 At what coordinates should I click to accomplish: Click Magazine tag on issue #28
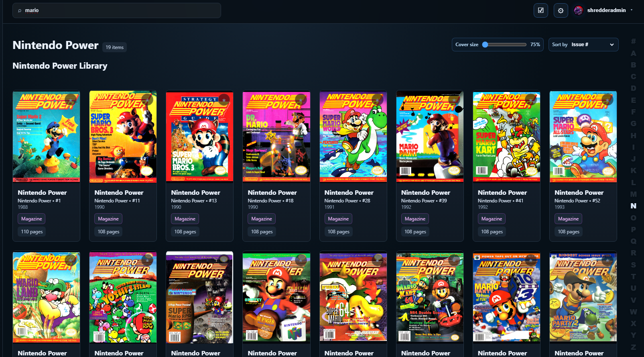338,219
